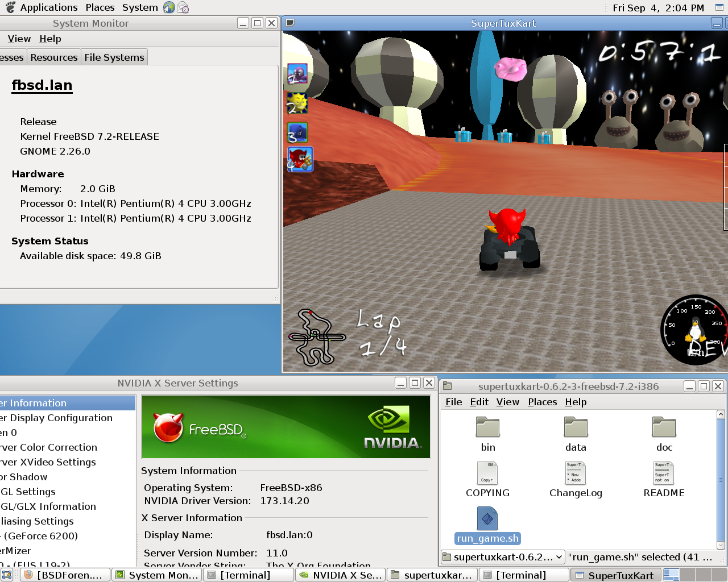
Task: Open Edit menu in file manager
Action: (479, 402)
